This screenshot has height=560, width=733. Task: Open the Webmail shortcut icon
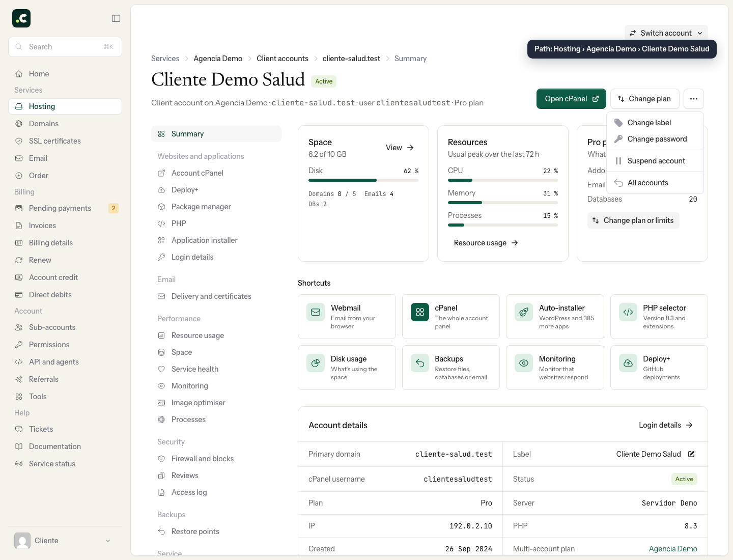click(316, 312)
